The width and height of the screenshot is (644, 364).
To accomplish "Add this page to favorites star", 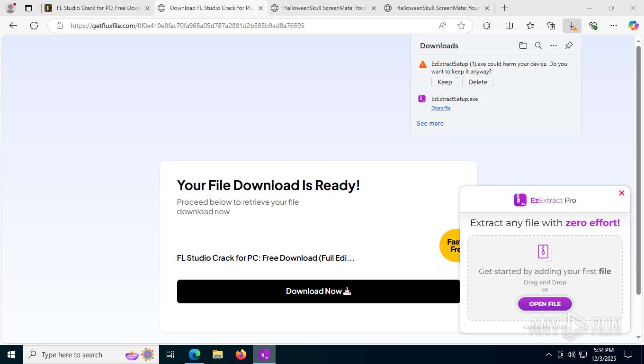I will (x=461, y=26).
